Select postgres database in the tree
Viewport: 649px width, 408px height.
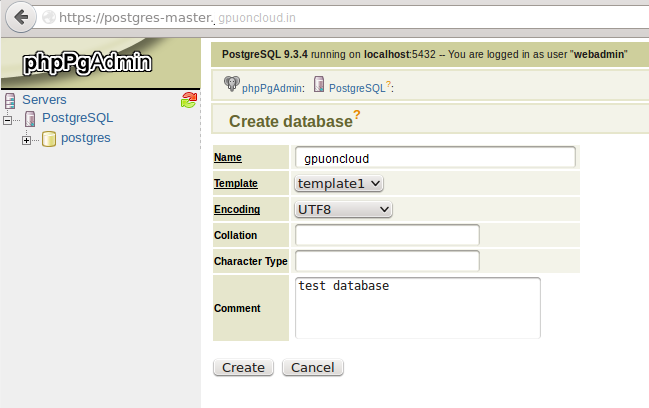[x=85, y=138]
